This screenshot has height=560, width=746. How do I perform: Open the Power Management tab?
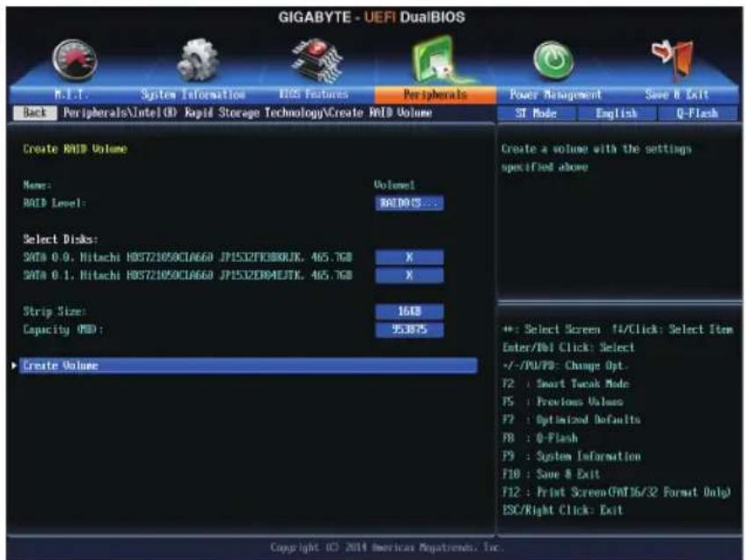point(556,95)
